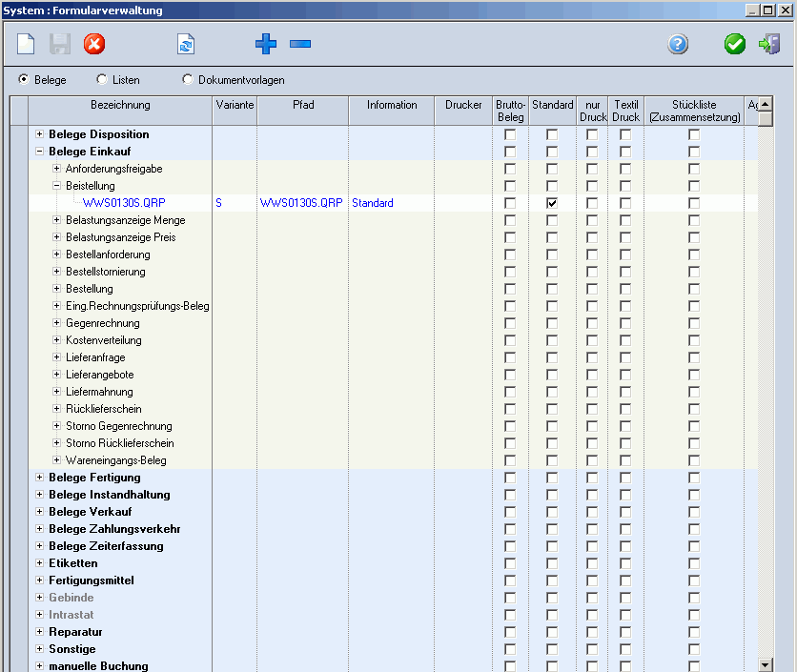This screenshot has width=797, height=672.
Task: Collapse the Belege Einkauf node
Action: (x=39, y=152)
